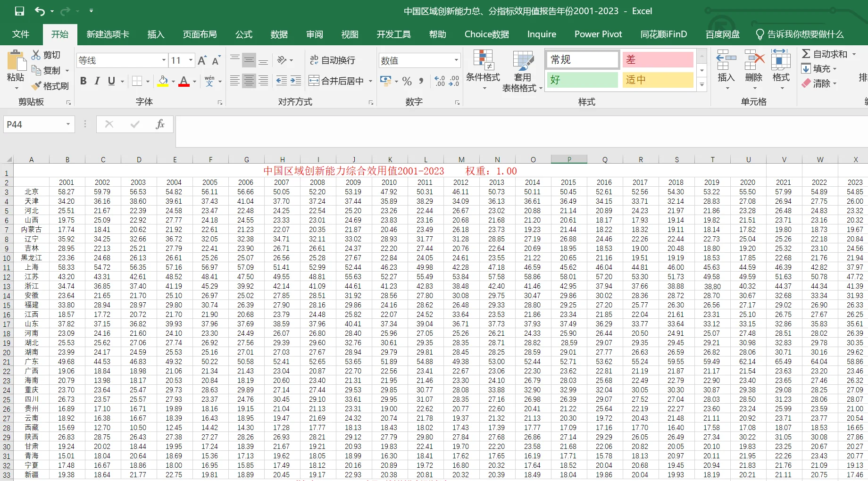The height and width of the screenshot is (481, 868).
Task: Click the Save icon in quick access toolbar
Action: 19,10
